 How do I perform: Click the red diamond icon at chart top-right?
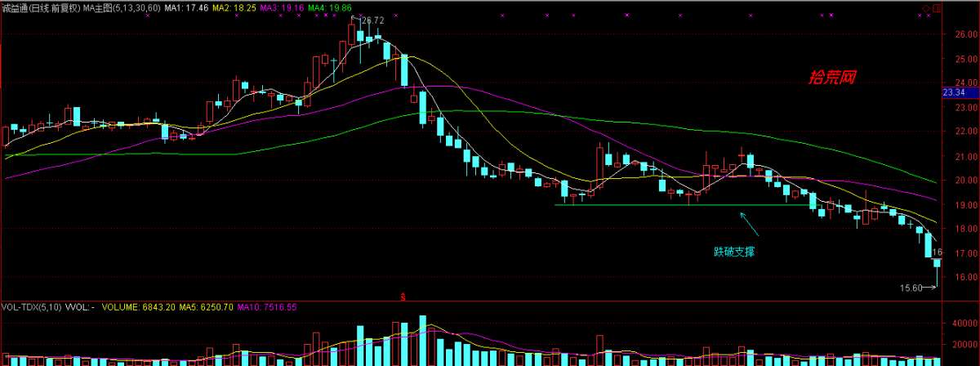click(924, 7)
